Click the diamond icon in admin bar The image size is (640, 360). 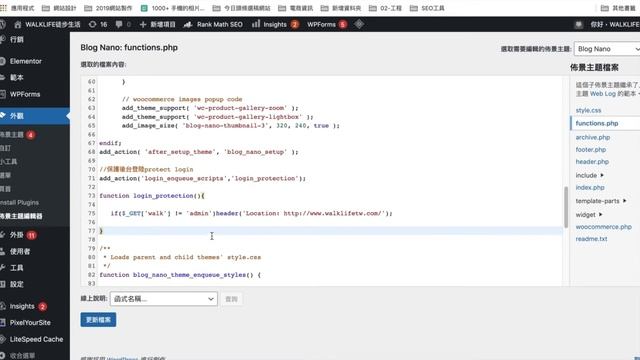[359, 24]
